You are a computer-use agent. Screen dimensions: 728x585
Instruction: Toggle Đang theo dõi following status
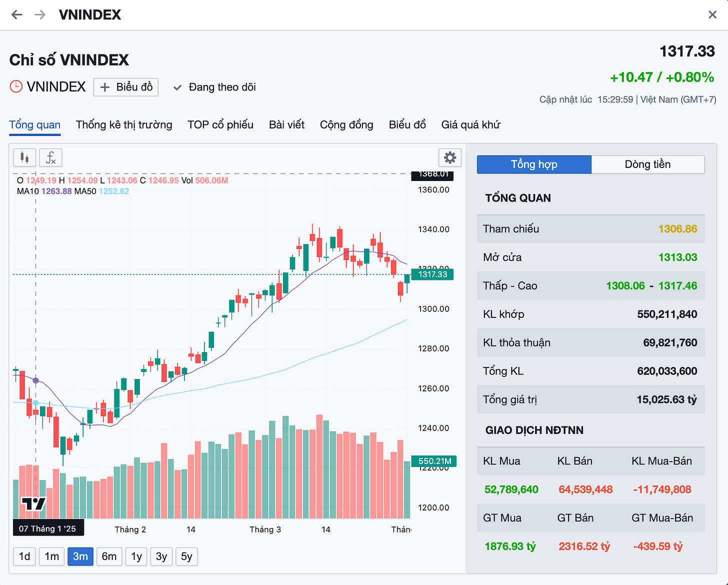click(x=214, y=87)
